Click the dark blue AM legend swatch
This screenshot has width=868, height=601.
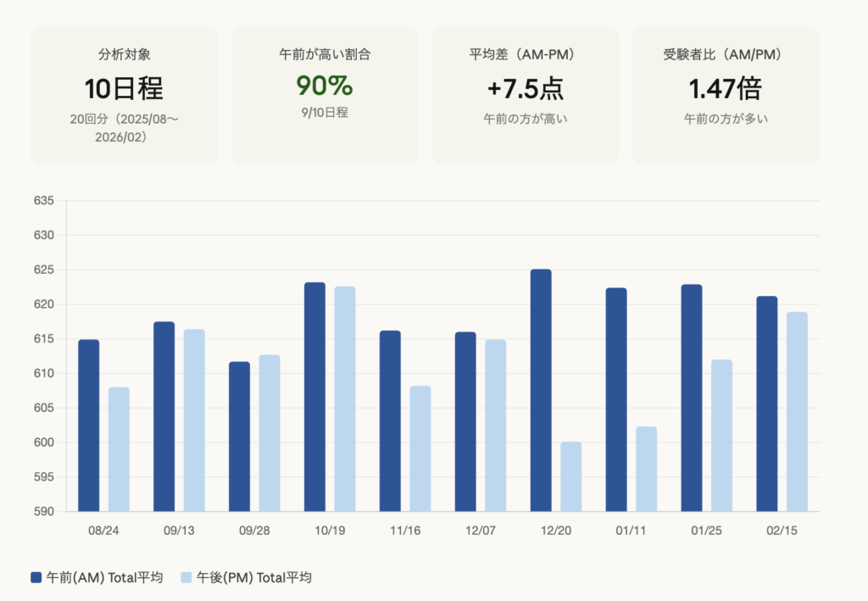[x=36, y=577]
